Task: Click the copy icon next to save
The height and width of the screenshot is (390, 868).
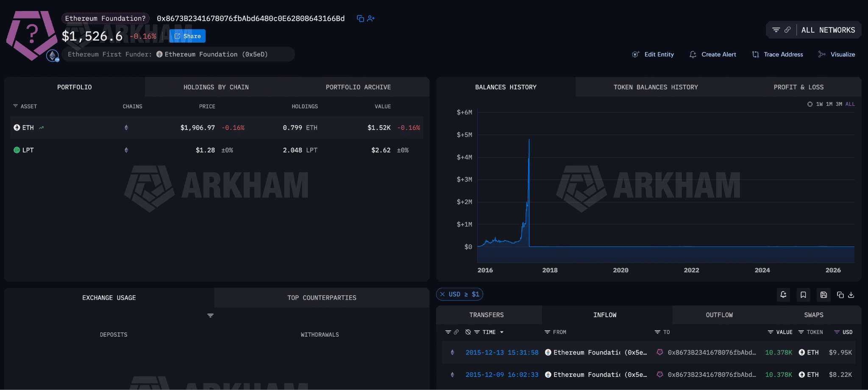Action: pyautogui.click(x=840, y=295)
